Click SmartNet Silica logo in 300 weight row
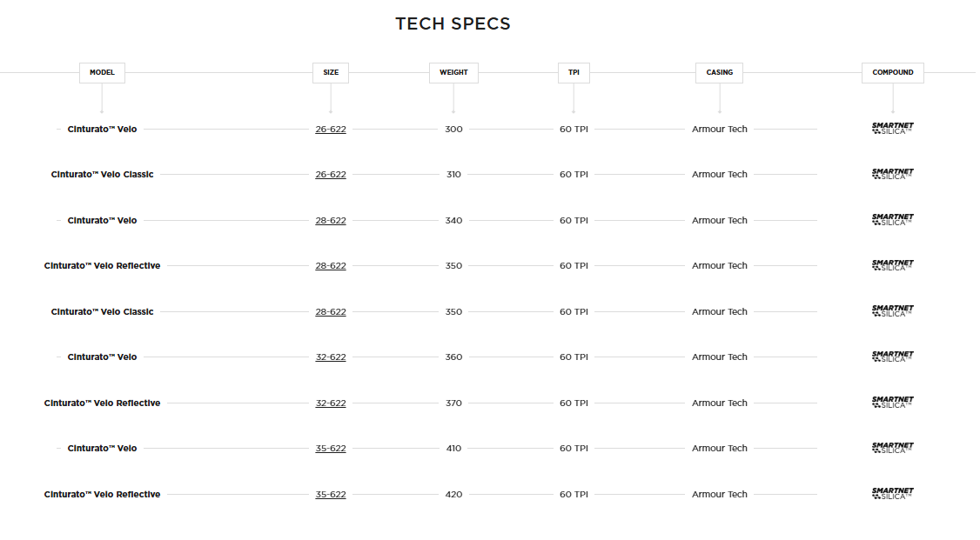 (892, 129)
